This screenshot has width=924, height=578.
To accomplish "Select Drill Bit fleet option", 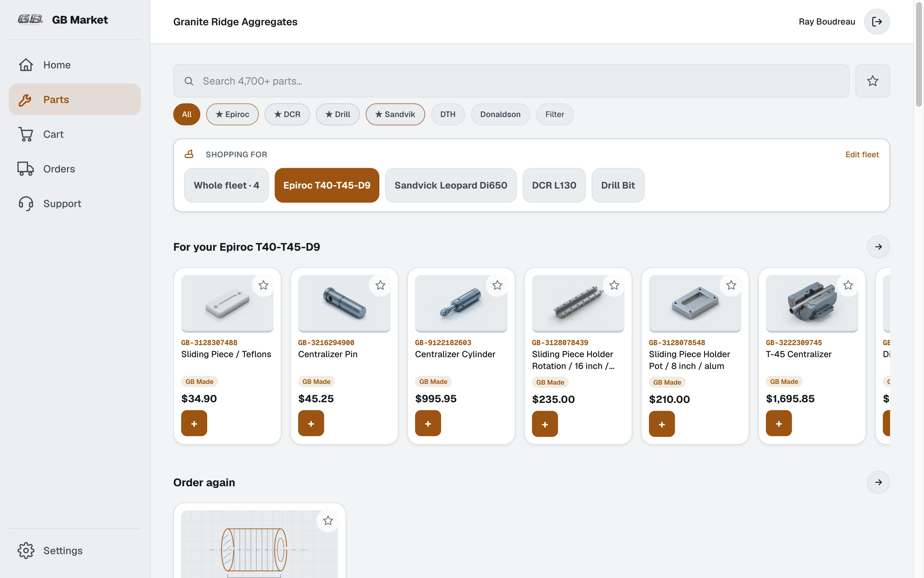I will point(618,185).
